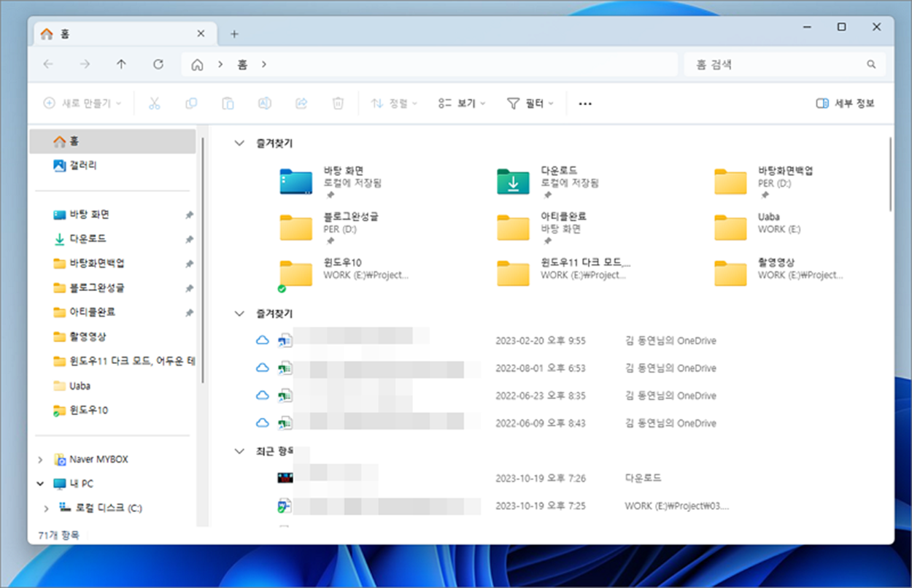Screen dimensions: 912x588
Task: Click the 홈 breadcrumb in address bar
Action: coord(242,64)
